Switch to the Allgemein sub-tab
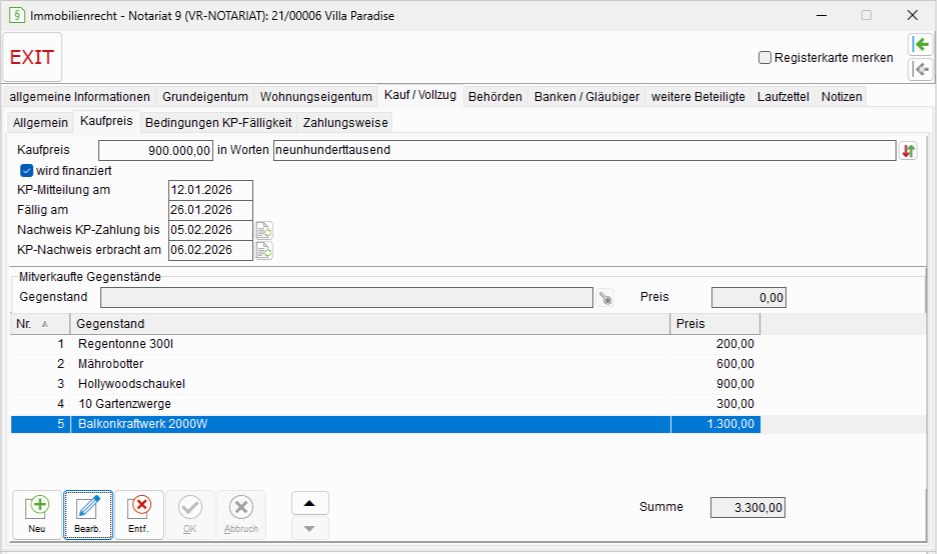937x554 pixels. coord(41,123)
